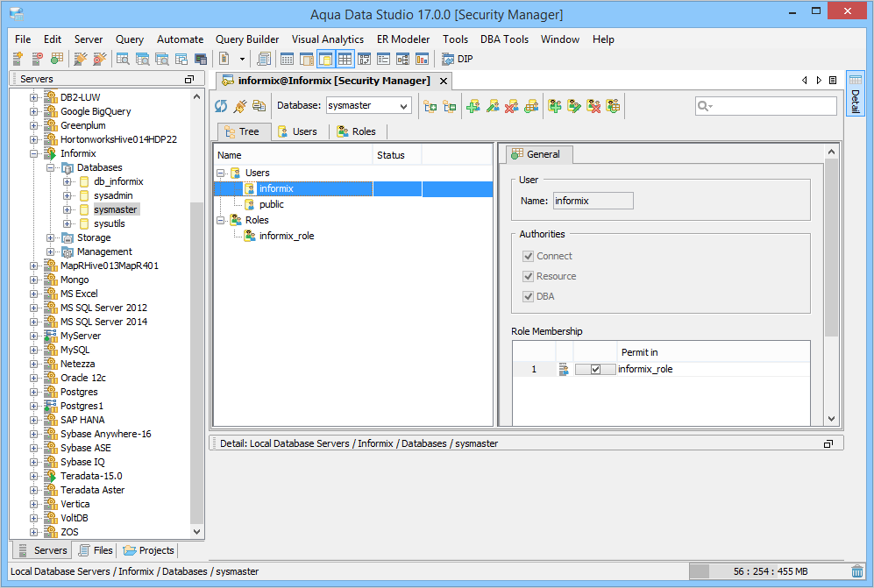Collapse the Roles node in security tree
The image size is (874, 588).
pyautogui.click(x=221, y=220)
